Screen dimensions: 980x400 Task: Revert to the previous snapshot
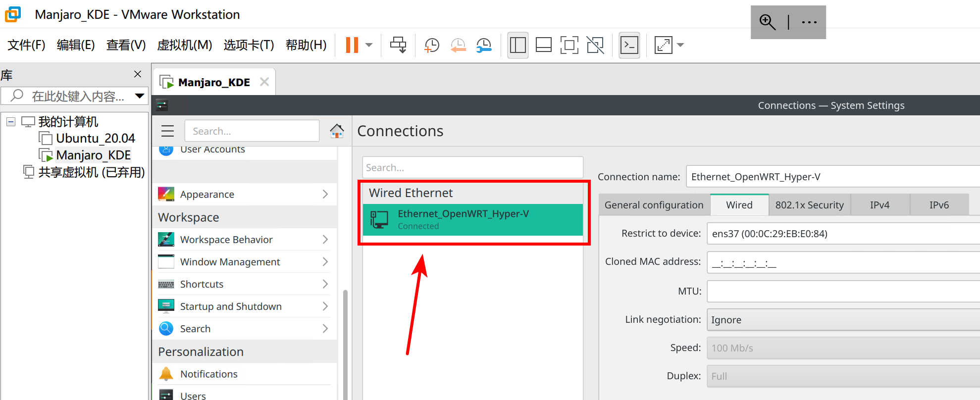458,45
